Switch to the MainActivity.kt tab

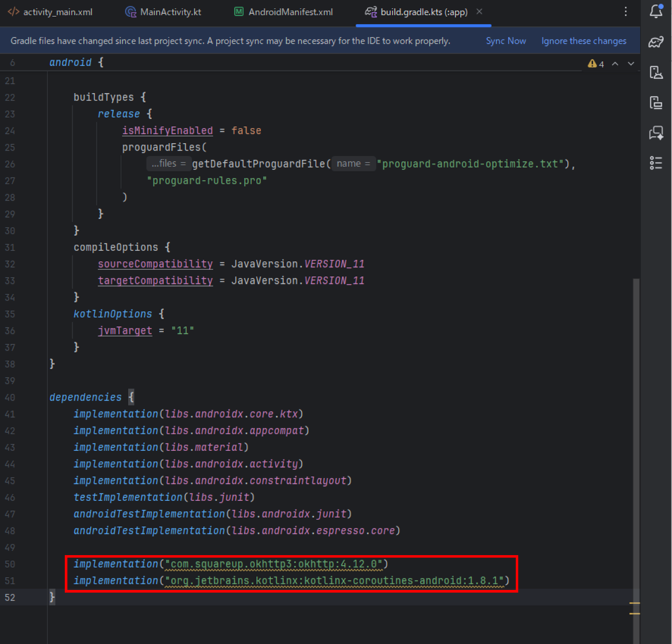169,12
